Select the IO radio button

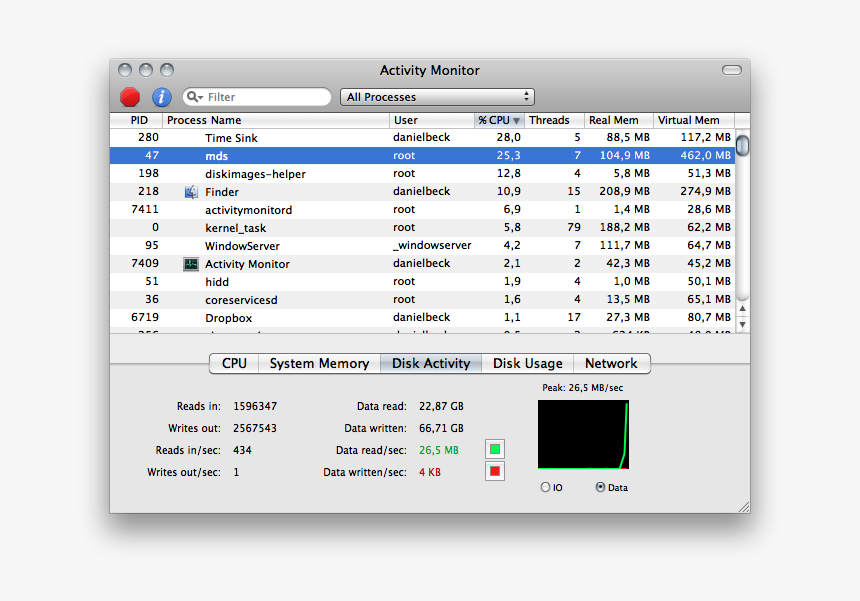(545, 487)
